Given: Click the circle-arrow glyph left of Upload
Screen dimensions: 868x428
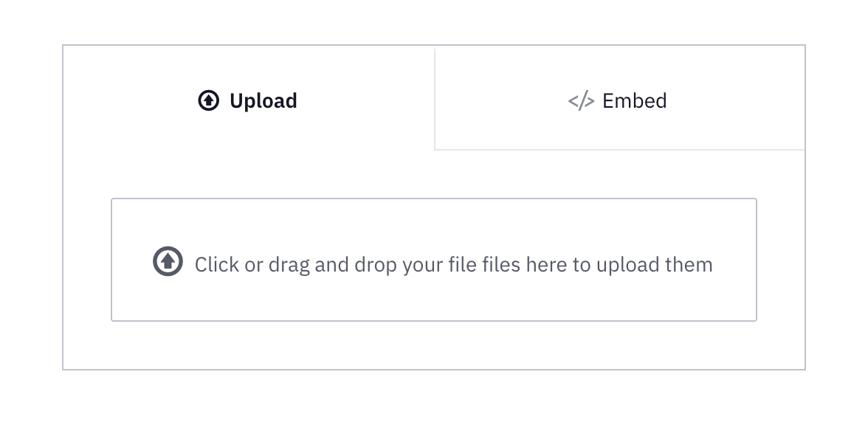Looking at the screenshot, I should tap(209, 101).
